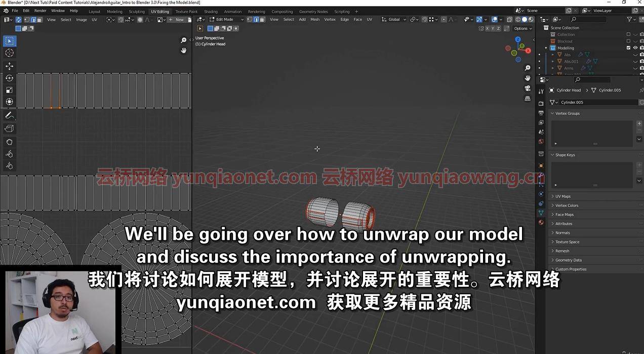Add a new vertex group with plus
This screenshot has width=644, height=354.
pos(639,123)
